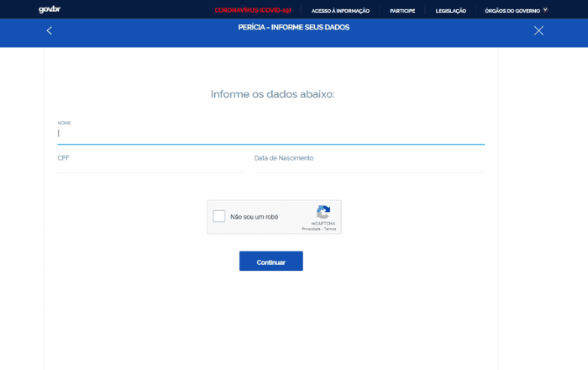Screen dimensions: 588x370
Task: Go to the Legislação menu item
Action: click(x=451, y=10)
